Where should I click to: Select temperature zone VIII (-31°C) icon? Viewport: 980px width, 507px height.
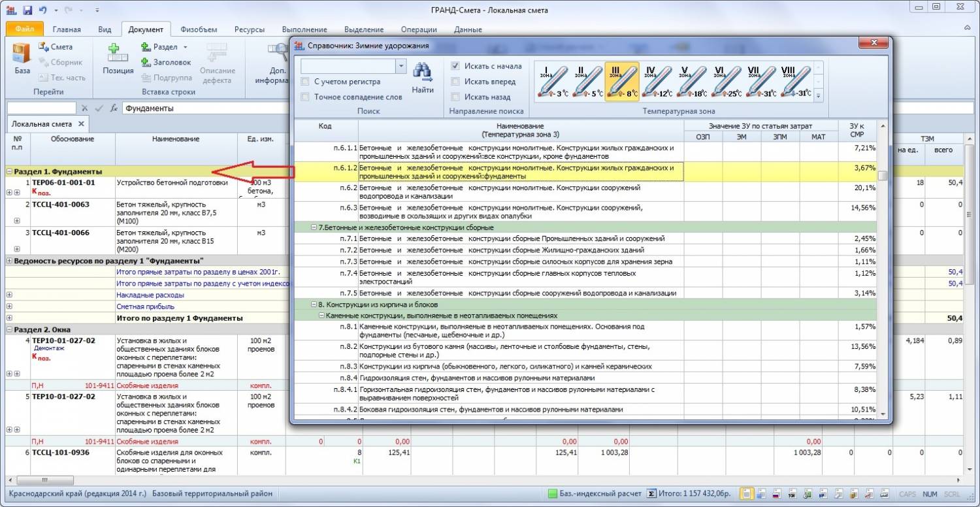point(795,82)
